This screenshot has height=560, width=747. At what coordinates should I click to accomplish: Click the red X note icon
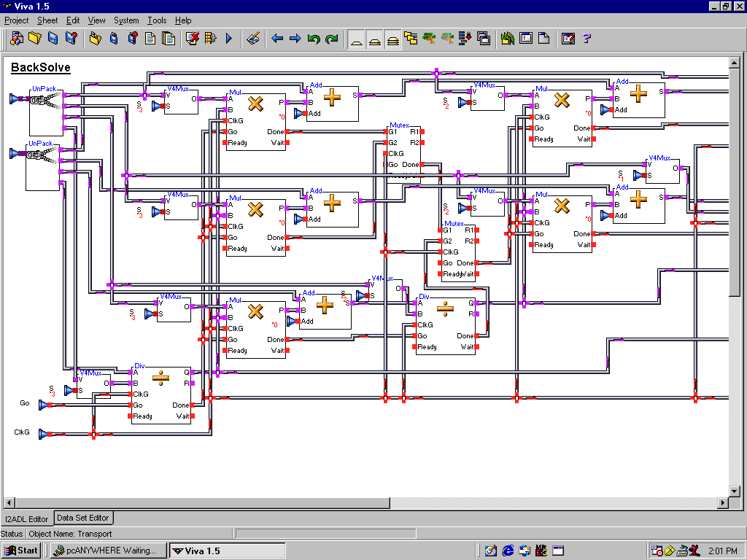[x=193, y=39]
